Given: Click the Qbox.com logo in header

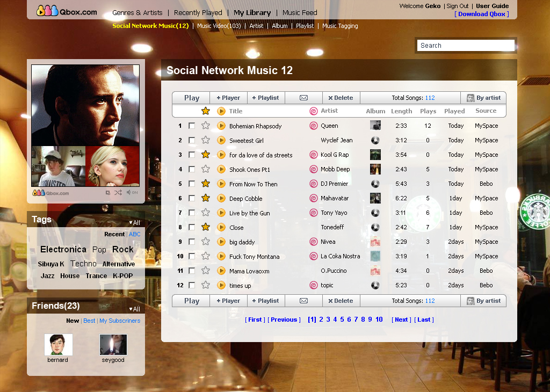Looking at the screenshot, I should pyautogui.click(x=67, y=11).
